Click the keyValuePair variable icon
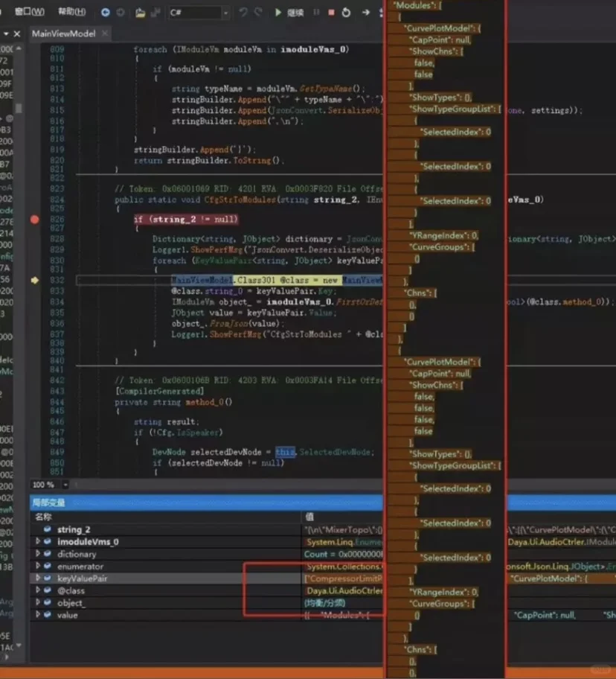Screen dimensions: 616x679 [x=48, y=578]
